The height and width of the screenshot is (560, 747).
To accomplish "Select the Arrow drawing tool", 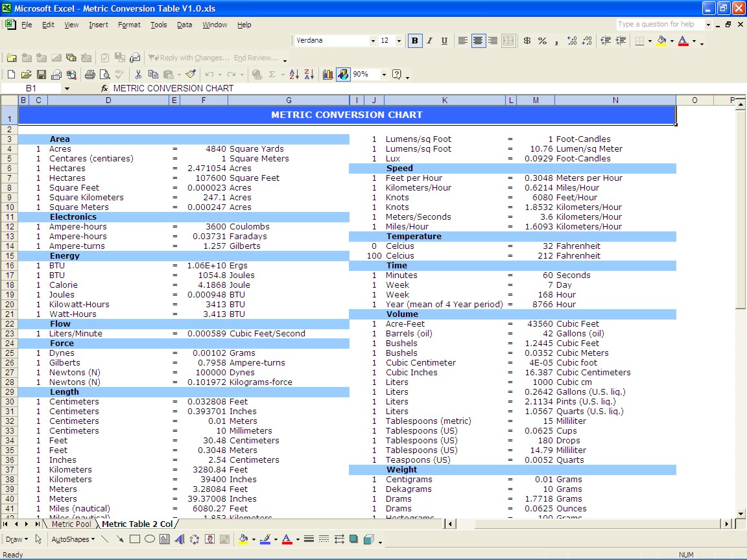I will coord(119,539).
